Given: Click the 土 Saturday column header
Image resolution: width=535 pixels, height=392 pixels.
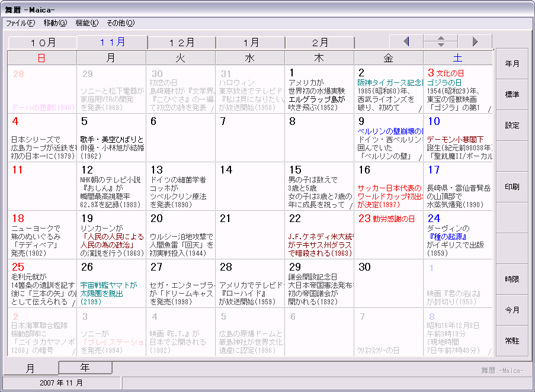Looking at the screenshot, I should tap(457, 58).
